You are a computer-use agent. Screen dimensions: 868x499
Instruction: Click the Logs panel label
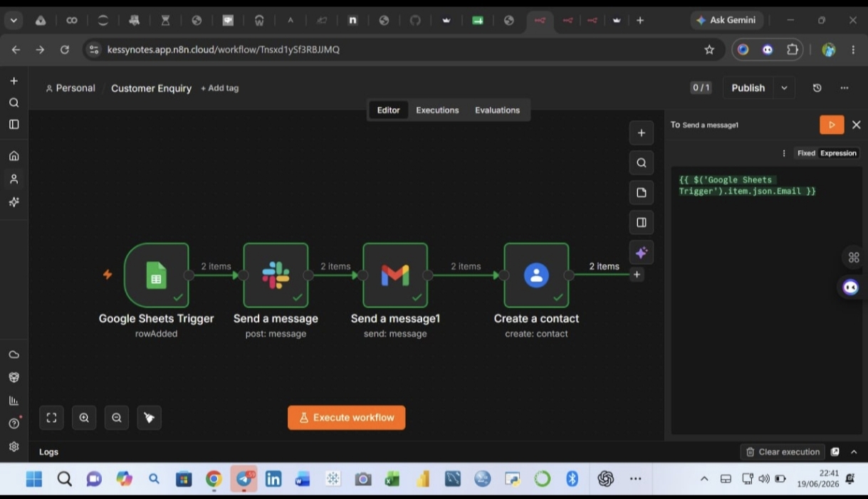(x=48, y=452)
